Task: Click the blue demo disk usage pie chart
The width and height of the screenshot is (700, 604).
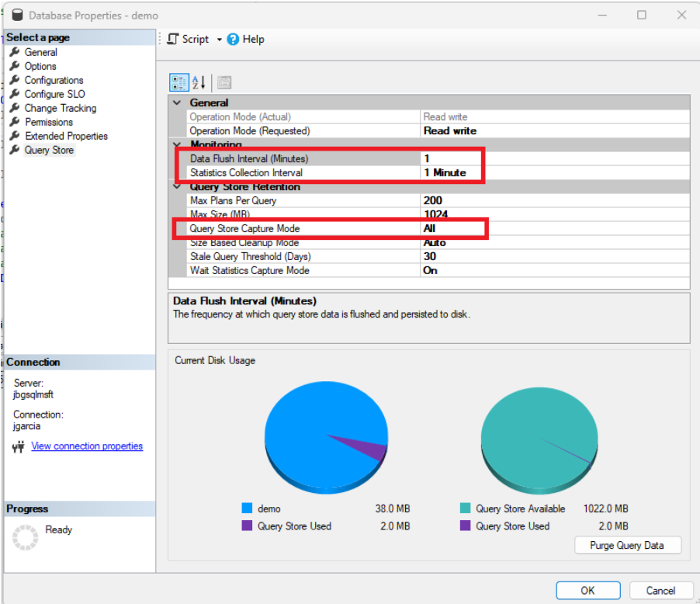Action: click(326, 437)
